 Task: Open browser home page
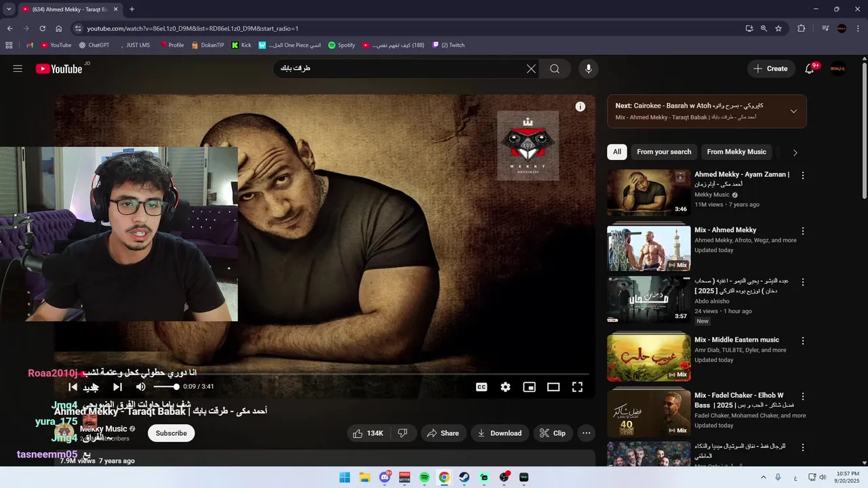click(x=58, y=28)
